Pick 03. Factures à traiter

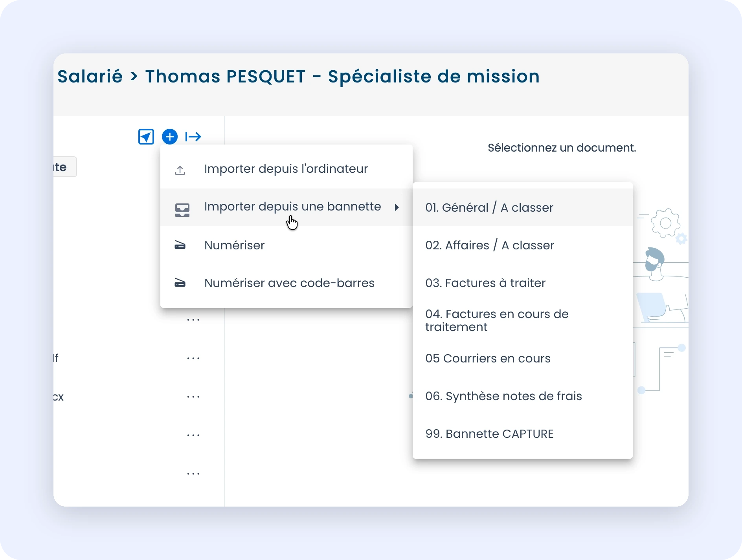coord(523,283)
